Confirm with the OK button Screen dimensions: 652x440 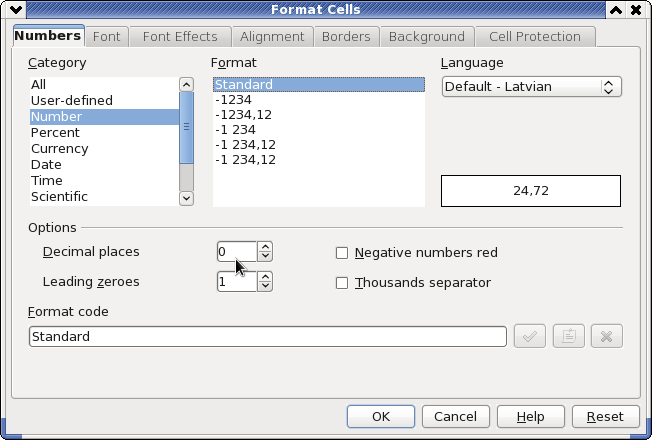coord(381,416)
